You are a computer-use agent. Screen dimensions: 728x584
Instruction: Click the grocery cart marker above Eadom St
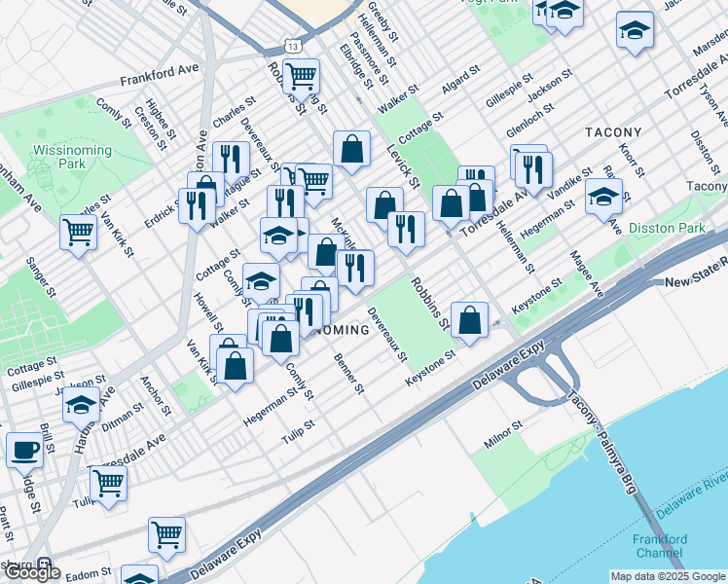(167, 535)
